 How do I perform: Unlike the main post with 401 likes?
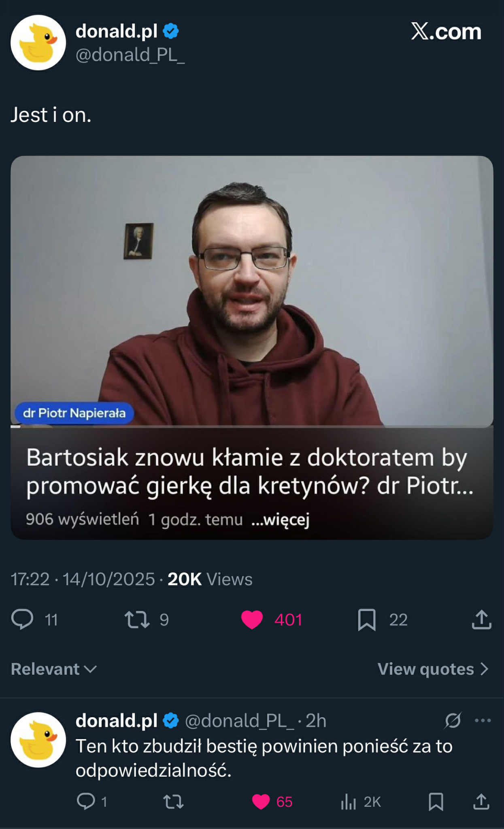(252, 620)
